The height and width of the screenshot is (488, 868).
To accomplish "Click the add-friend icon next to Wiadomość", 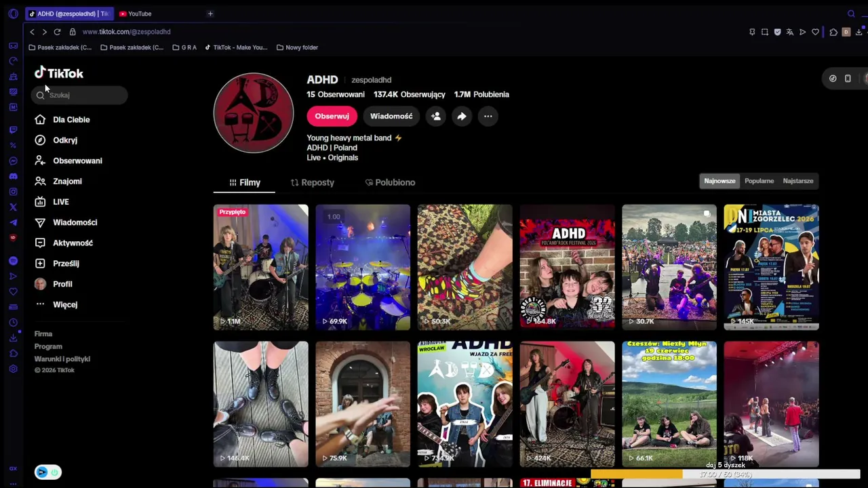I will [x=436, y=117].
